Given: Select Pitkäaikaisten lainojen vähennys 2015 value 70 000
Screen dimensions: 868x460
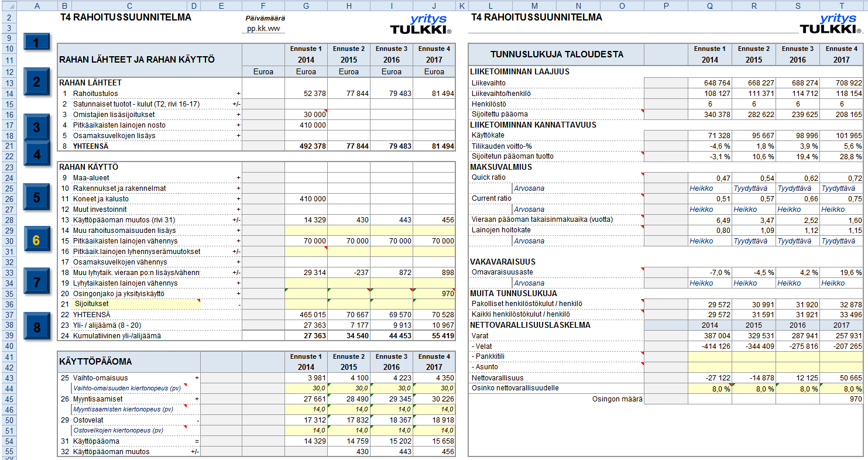Looking at the screenshot, I should coord(349,241).
